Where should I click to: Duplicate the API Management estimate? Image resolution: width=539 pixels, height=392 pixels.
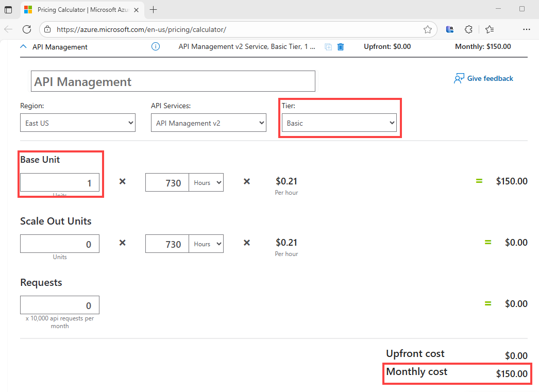tap(328, 46)
